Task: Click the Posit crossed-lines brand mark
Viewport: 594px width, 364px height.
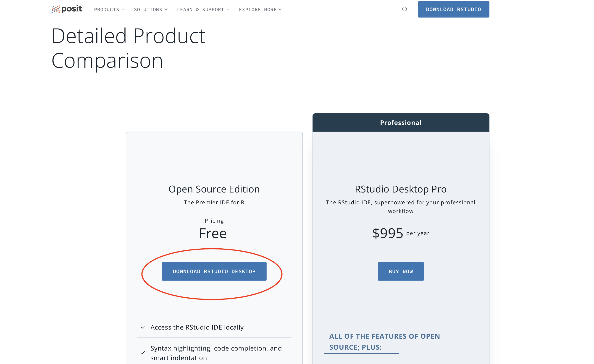Action: click(x=56, y=9)
